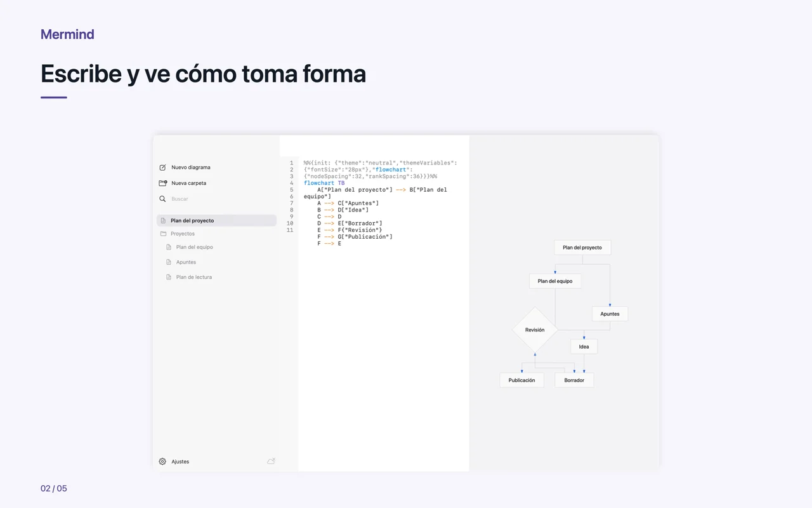Click the code line F --> G["Publicación"]
The height and width of the screenshot is (508, 812).
[x=355, y=237]
